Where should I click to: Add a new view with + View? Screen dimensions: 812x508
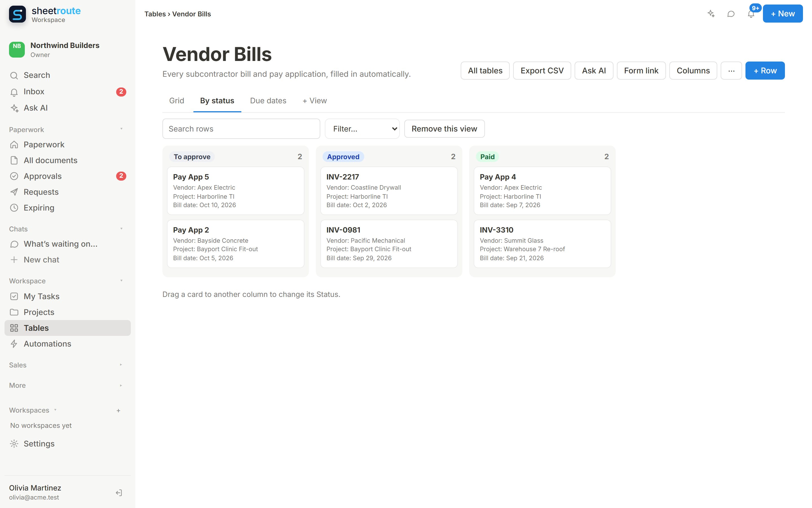point(314,101)
